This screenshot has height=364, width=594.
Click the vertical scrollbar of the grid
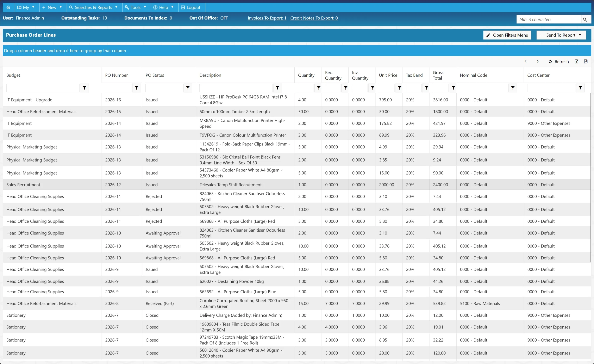(590, 178)
